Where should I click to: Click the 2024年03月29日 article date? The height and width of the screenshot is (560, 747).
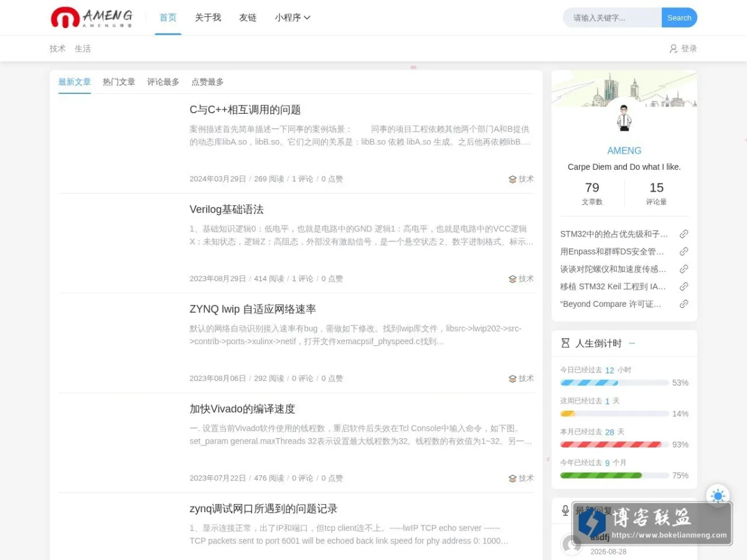[x=218, y=179]
